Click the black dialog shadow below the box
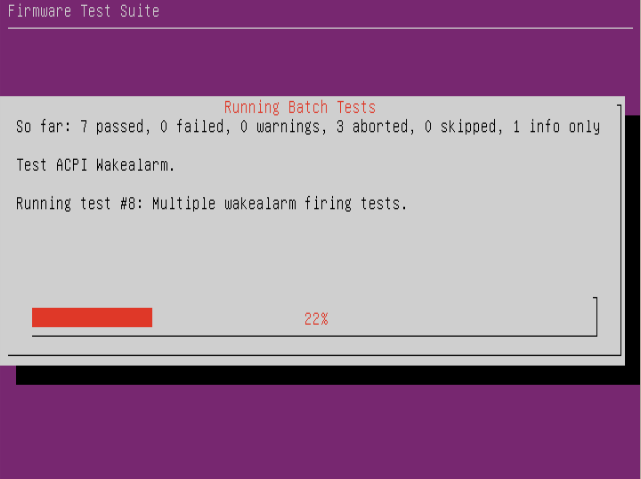The height and width of the screenshot is (479, 641). (320, 375)
